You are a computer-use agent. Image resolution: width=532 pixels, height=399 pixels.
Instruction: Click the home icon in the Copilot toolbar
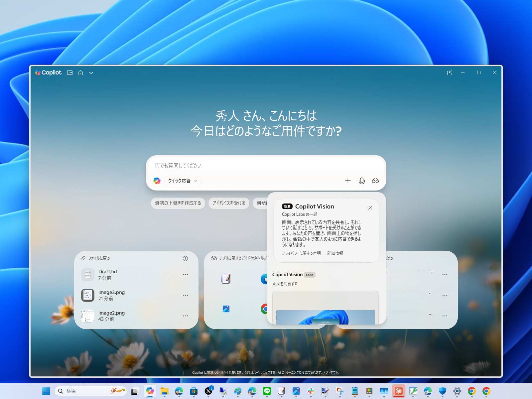80,72
